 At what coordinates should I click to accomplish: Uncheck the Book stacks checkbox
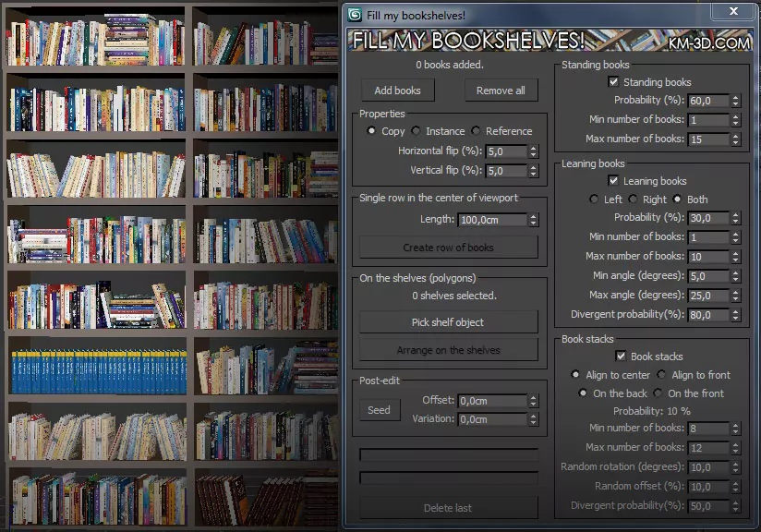[x=622, y=357]
